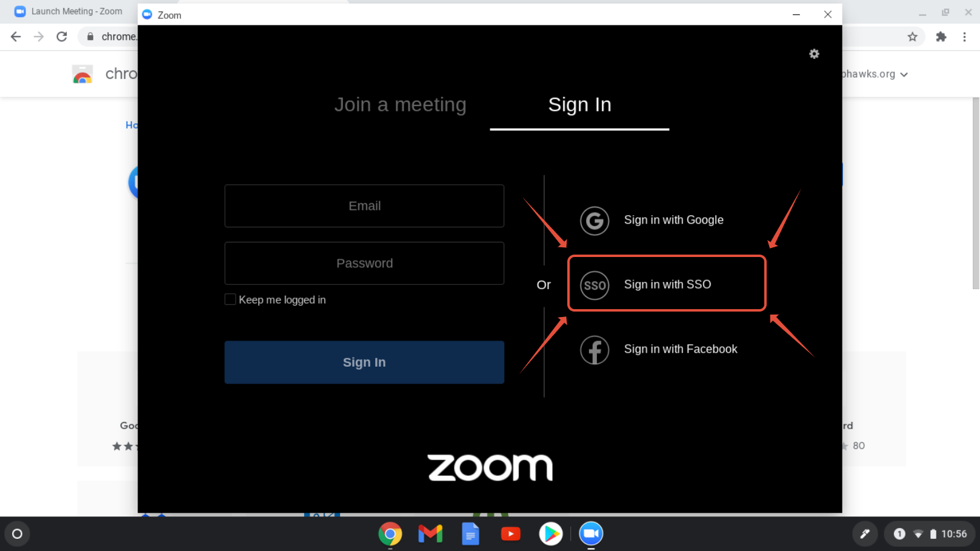Switch to Join a meeting tab
The height and width of the screenshot is (551, 980).
click(x=400, y=105)
